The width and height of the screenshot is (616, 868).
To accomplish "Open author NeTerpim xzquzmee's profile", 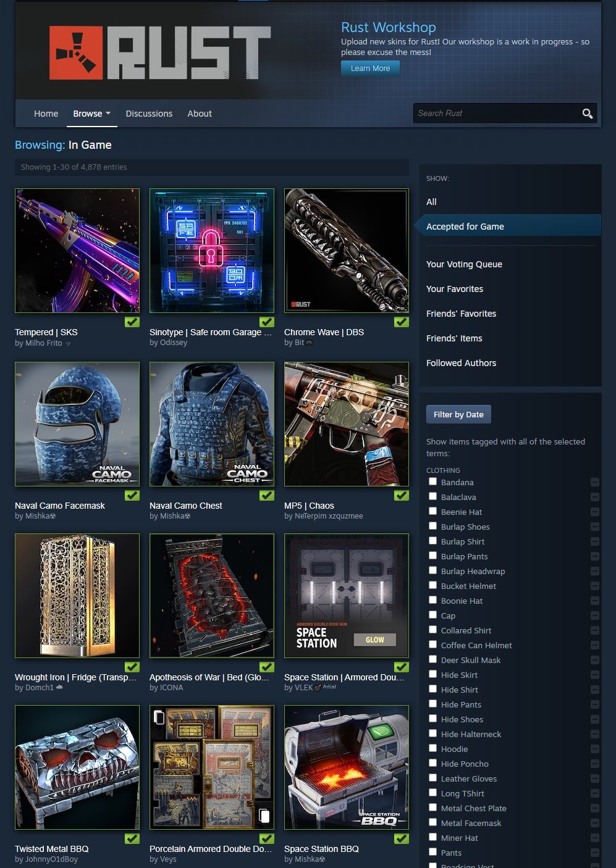I will [x=329, y=516].
